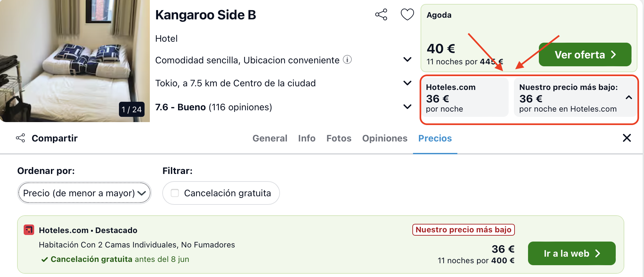644x277 pixels.
Task: Expand the Comodidad sencilla description row
Action: [407, 60]
